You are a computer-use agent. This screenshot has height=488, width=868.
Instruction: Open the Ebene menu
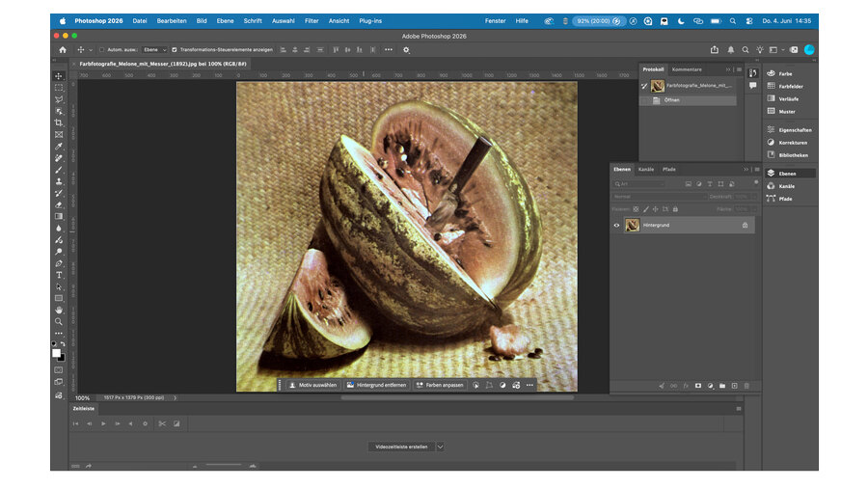click(x=225, y=21)
